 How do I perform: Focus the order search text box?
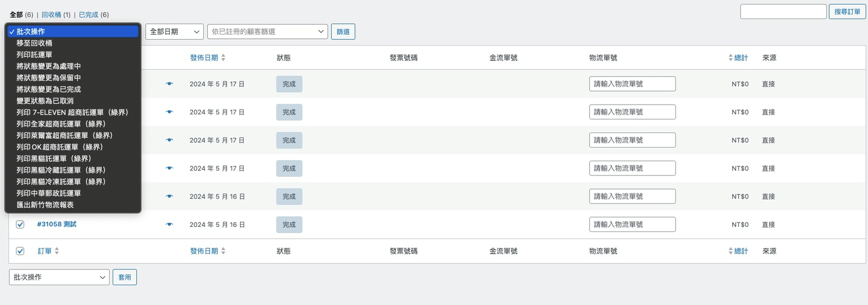(x=783, y=11)
